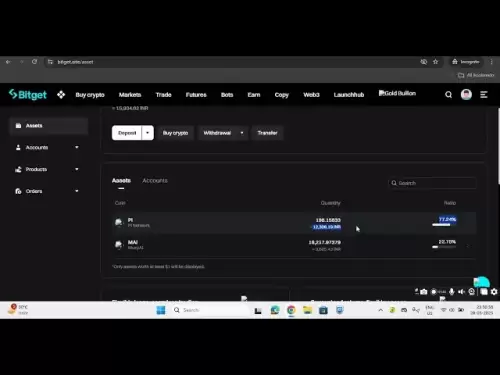
Task: Open the user profile avatar
Action: point(466,95)
